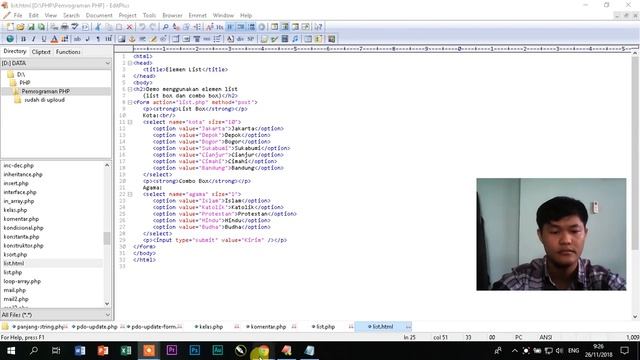
Task: Switch to the Cliptext tab
Action: [41, 52]
